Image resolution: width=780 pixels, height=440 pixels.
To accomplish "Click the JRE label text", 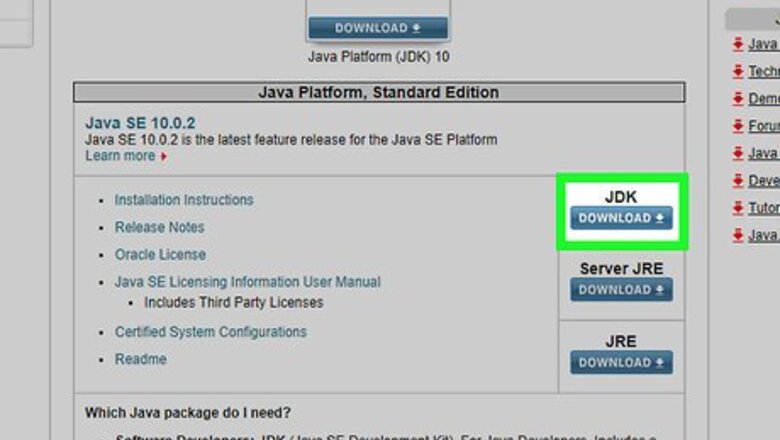I will pyautogui.click(x=621, y=342).
